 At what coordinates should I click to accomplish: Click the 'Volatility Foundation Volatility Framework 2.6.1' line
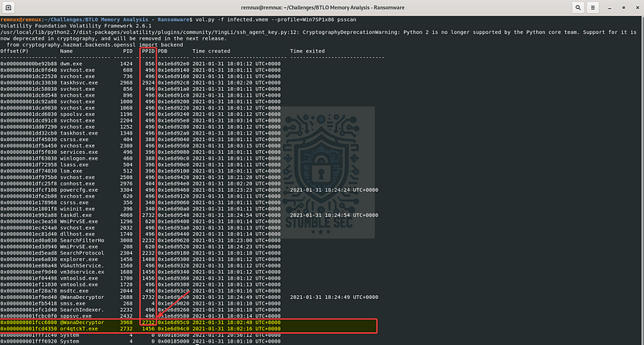[x=74, y=26]
